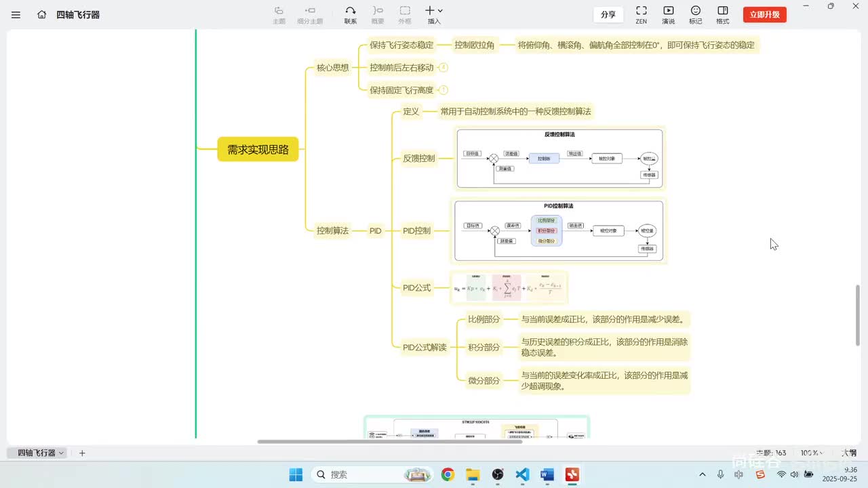Select the PID topic node
Screen dimensions: 868x488
(375, 230)
